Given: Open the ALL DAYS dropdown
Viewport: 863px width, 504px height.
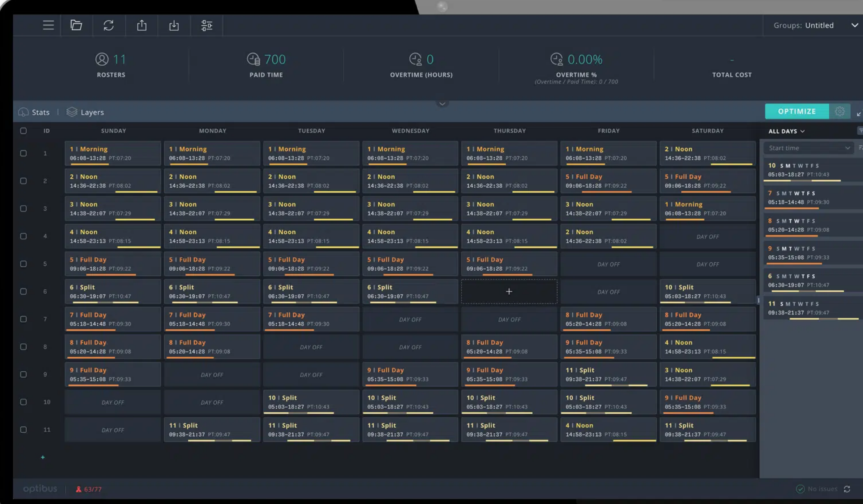Looking at the screenshot, I should (786, 131).
